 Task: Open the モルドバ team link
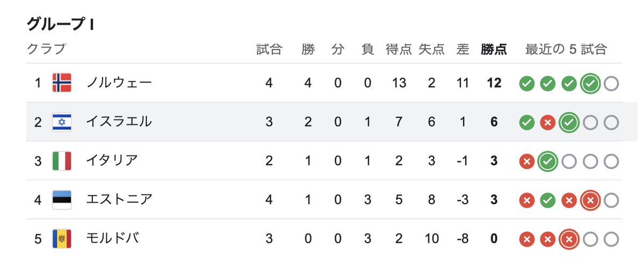112,238
